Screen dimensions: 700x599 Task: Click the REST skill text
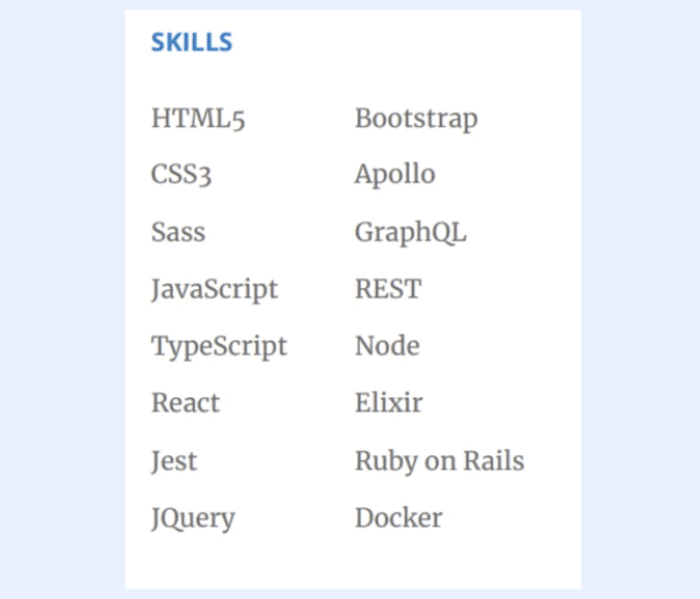click(388, 289)
